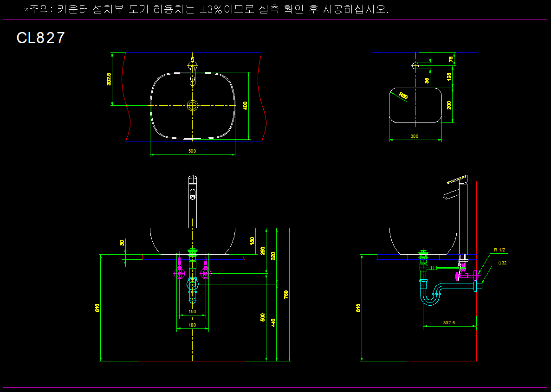Click the 32 drain pipe size label

click(x=502, y=263)
